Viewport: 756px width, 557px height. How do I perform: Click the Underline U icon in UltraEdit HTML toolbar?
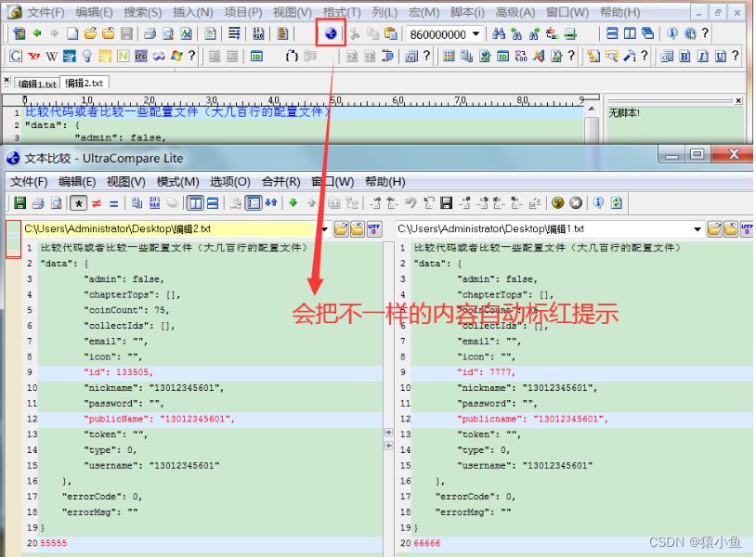pos(721,56)
